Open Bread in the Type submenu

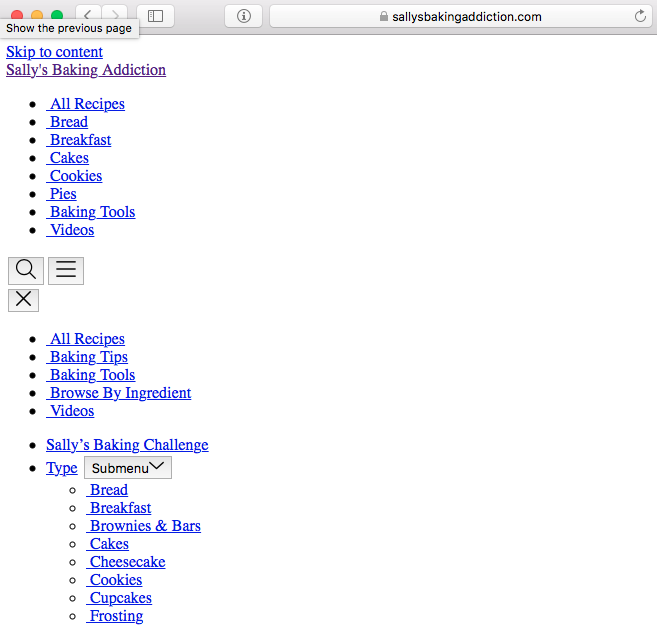pos(107,490)
